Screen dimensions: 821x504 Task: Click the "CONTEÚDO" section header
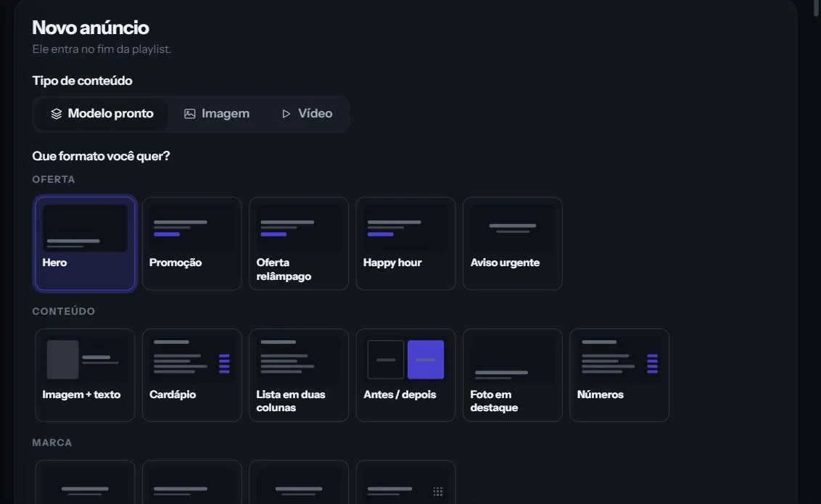[x=63, y=311]
